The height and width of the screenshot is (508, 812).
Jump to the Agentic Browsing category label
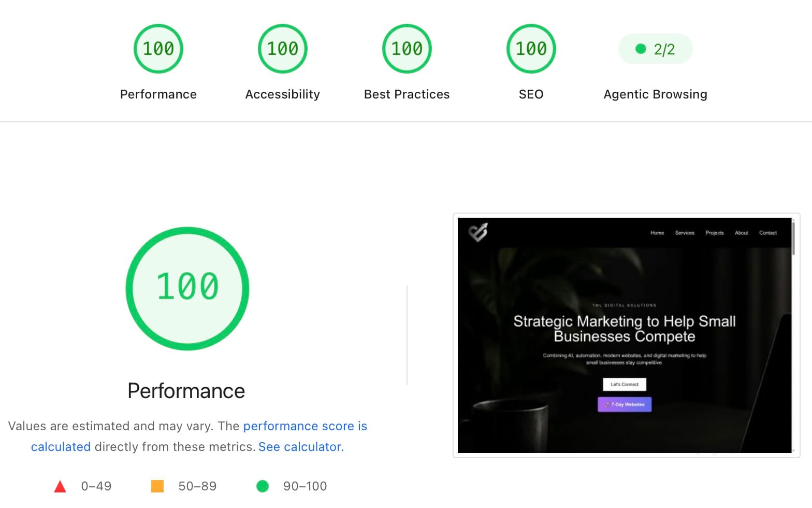click(656, 94)
